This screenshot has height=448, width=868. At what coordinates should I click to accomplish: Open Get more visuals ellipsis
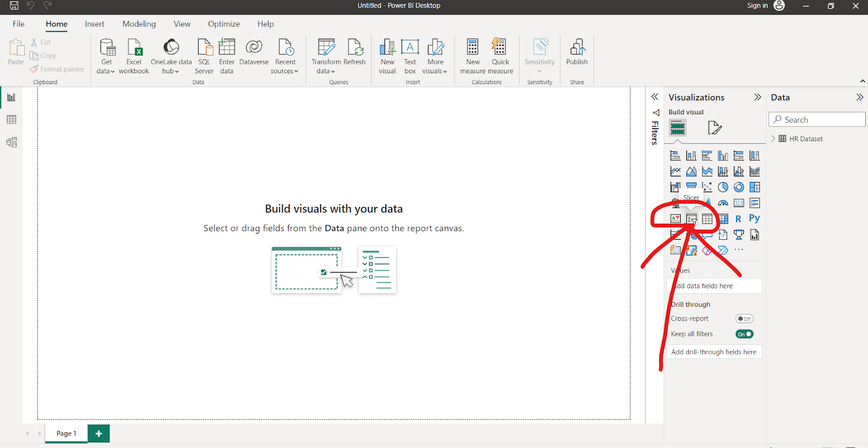(x=739, y=250)
